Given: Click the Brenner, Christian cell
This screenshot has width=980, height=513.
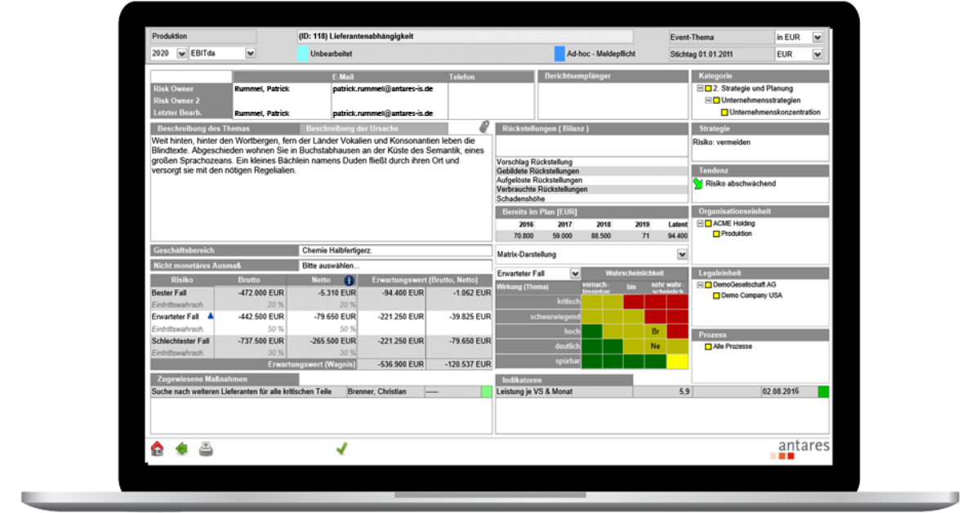Looking at the screenshot, I should [385, 392].
